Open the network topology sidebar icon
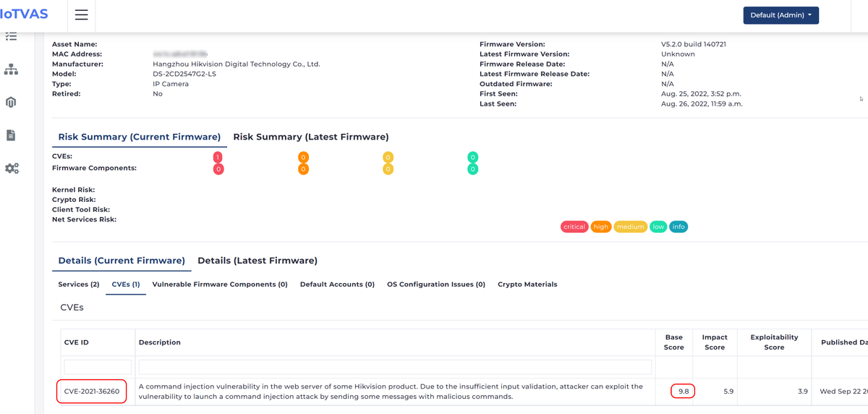Image resolution: width=868 pixels, height=414 pixels. (11, 69)
